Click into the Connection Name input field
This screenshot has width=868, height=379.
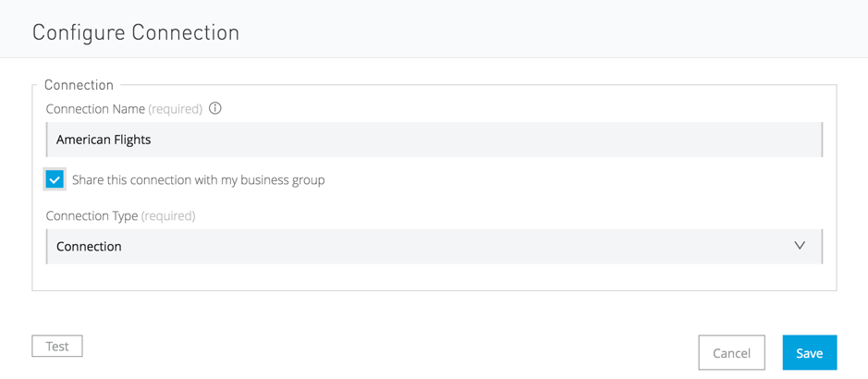pos(434,140)
